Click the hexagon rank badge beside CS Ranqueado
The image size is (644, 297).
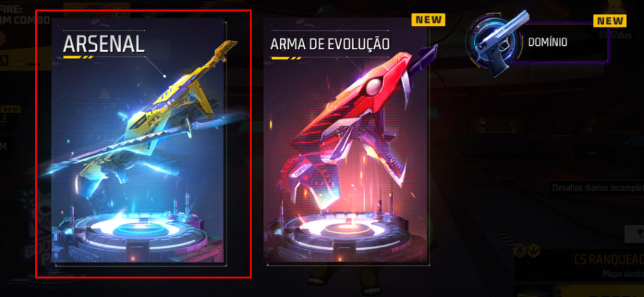[x=519, y=252]
